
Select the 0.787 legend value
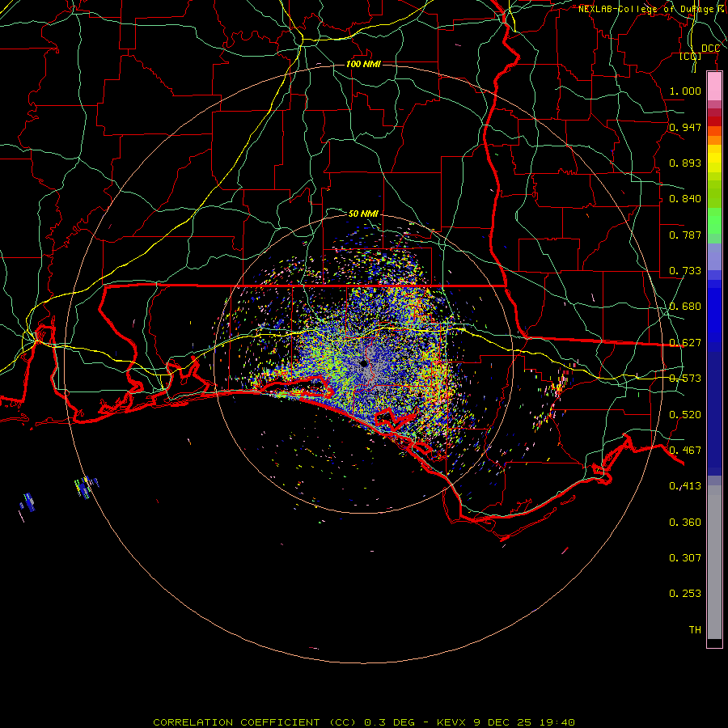click(x=685, y=235)
